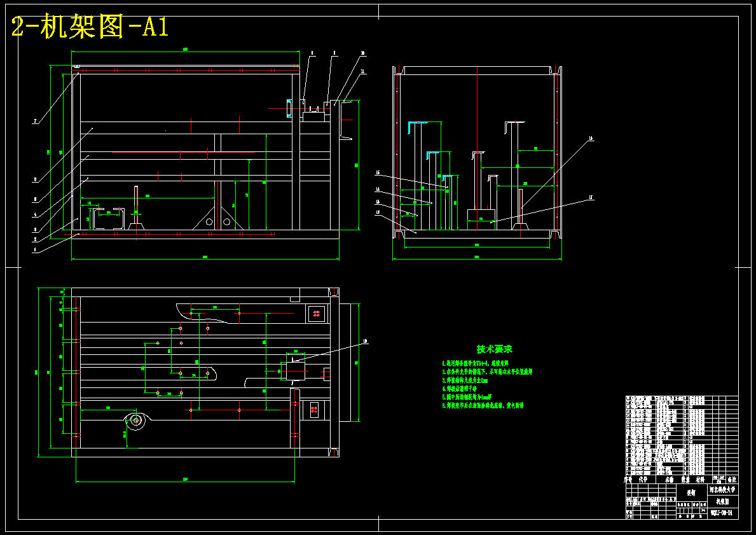Select part callout number 11 at front view top right

coord(363,71)
